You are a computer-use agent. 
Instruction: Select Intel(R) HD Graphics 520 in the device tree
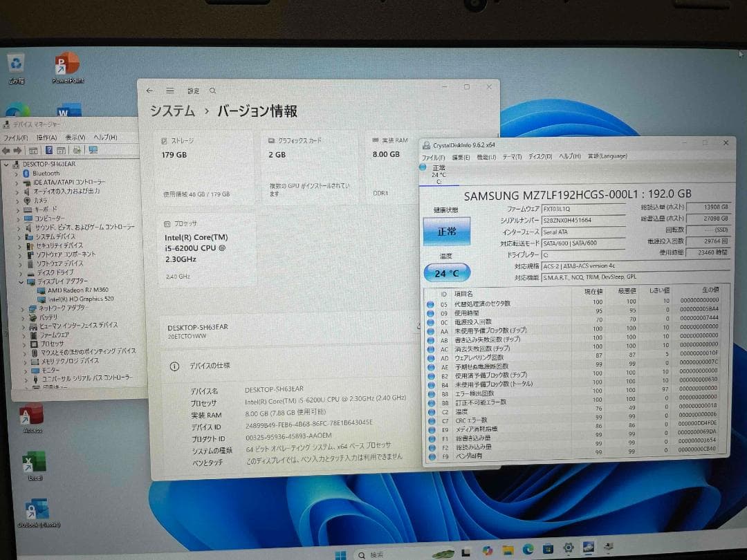click(77, 299)
